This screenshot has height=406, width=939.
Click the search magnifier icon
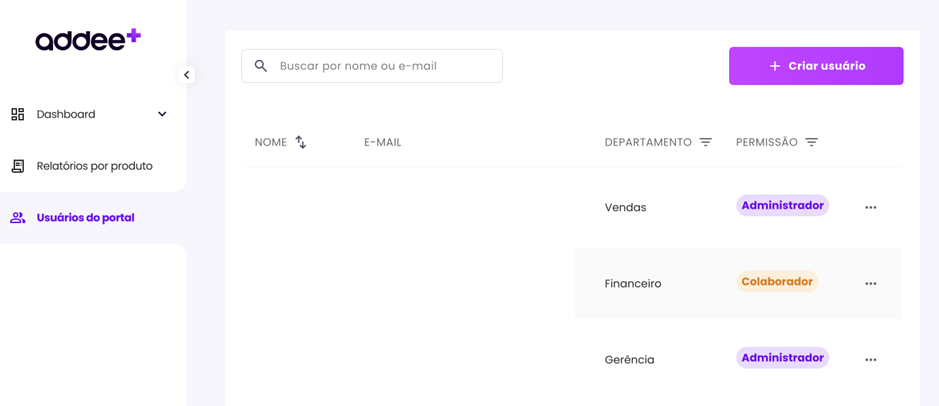261,66
